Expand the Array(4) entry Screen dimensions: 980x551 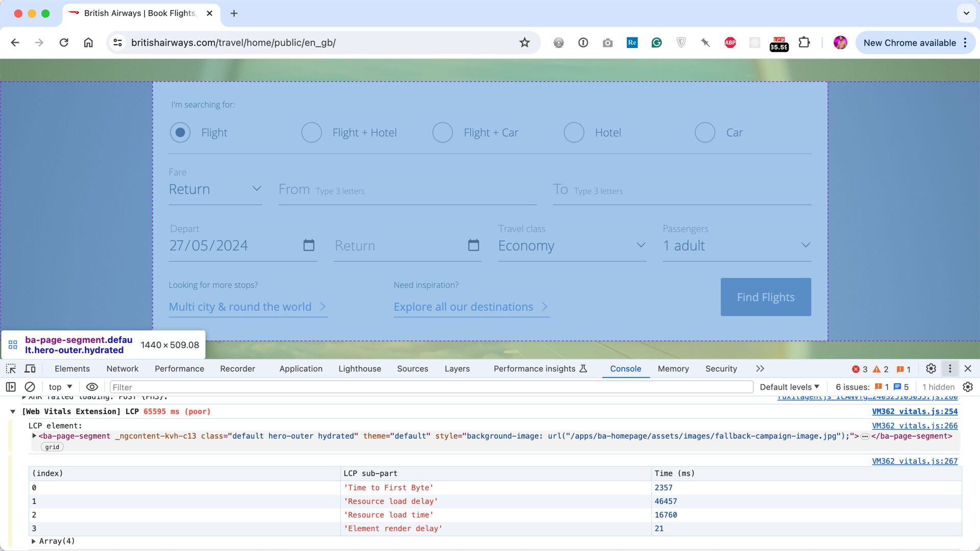(x=34, y=541)
